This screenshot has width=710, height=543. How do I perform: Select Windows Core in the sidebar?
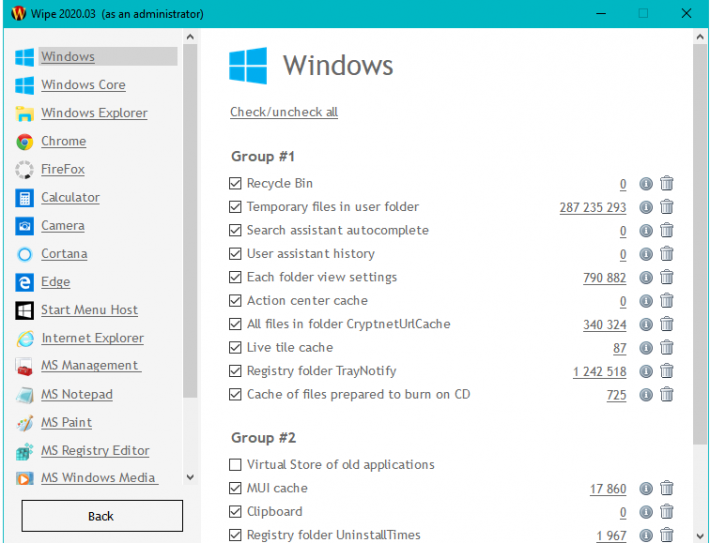[x=83, y=85]
